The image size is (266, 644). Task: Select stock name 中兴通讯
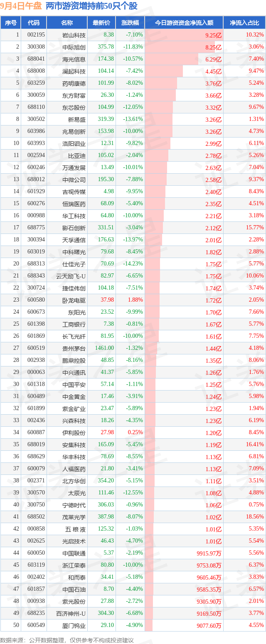click(74, 372)
